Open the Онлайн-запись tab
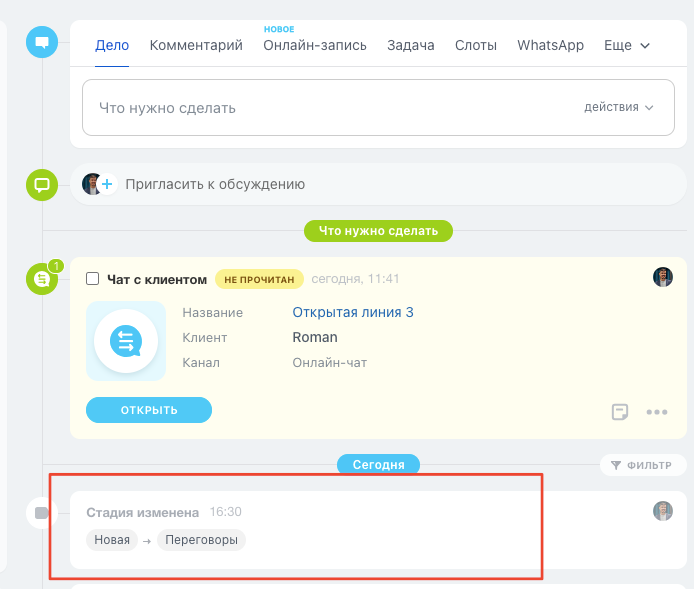 pyautogui.click(x=315, y=45)
